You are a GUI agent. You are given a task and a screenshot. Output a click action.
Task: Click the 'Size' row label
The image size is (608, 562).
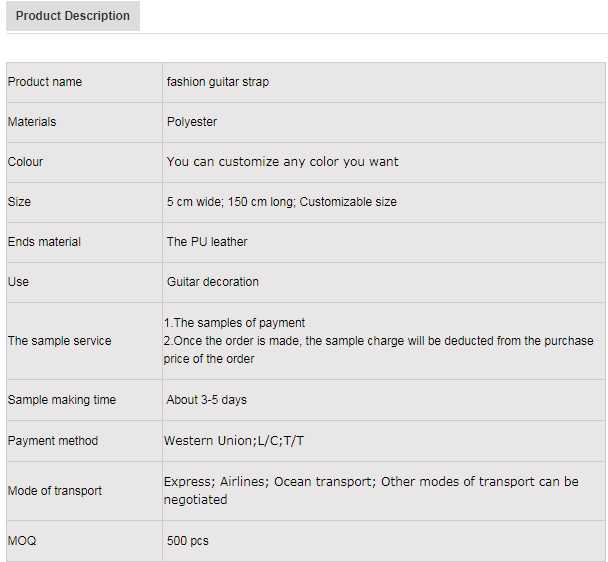[20, 202]
